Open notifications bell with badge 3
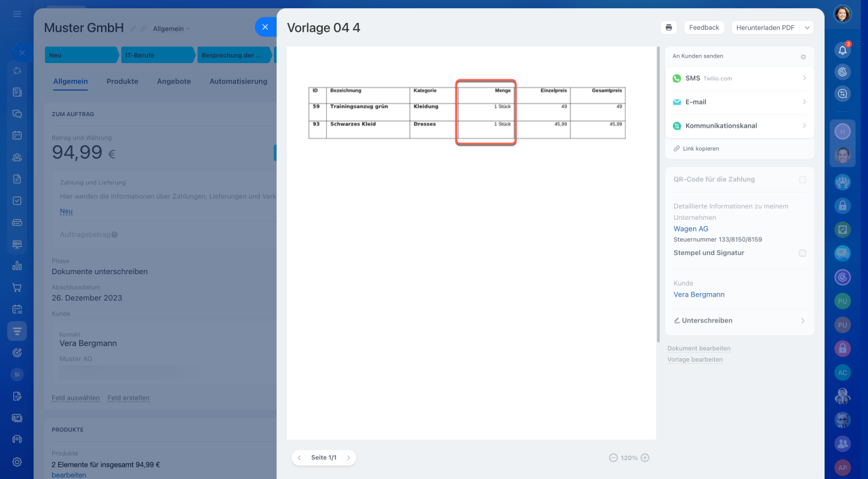The width and height of the screenshot is (868, 479). coord(843,50)
